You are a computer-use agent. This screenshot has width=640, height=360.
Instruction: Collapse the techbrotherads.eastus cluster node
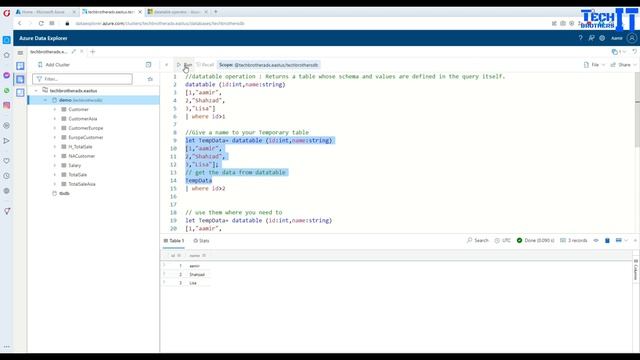coord(36,91)
